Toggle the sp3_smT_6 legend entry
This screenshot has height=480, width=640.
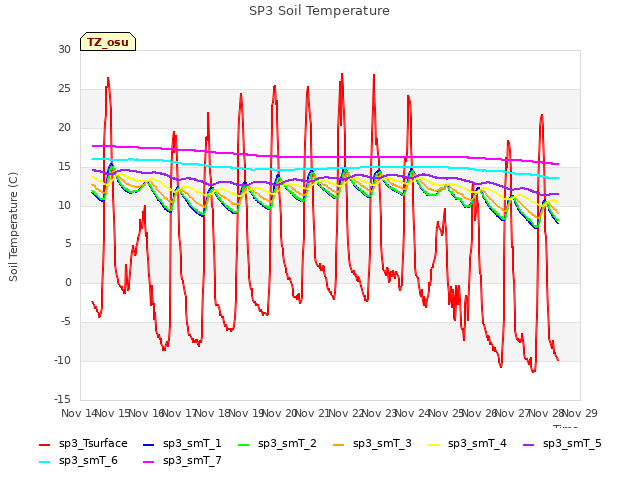tap(78, 460)
